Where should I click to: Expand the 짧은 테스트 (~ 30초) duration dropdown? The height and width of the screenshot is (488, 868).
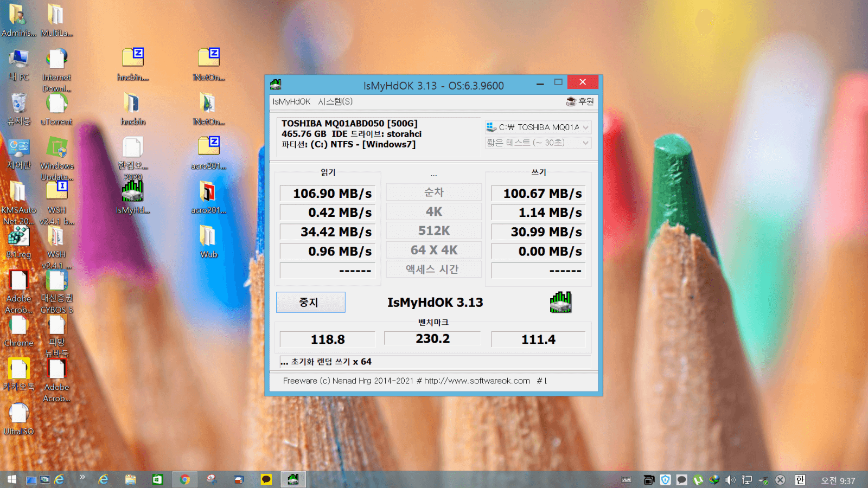click(538, 143)
